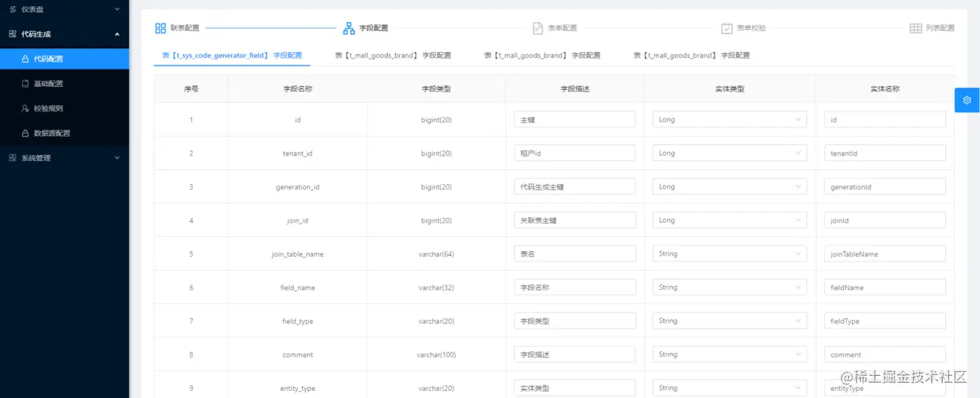Open entity type dropdown for field_name row
The width and height of the screenshot is (980, 398).
729,287
